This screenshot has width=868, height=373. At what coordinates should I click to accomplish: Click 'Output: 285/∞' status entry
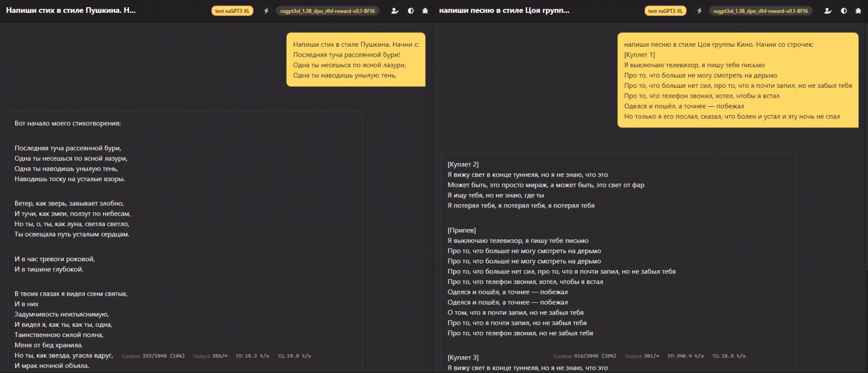211,356
